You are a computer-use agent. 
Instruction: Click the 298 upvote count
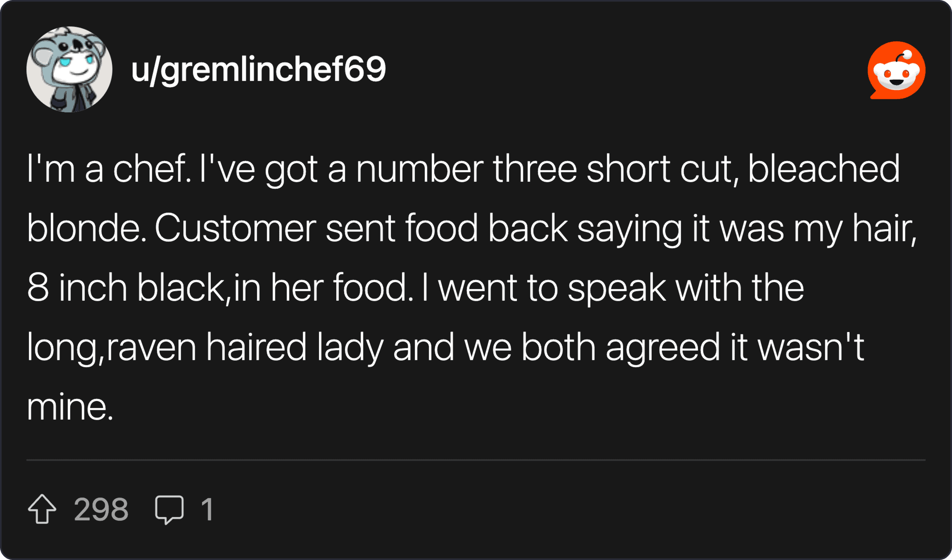tap(101, 509)
